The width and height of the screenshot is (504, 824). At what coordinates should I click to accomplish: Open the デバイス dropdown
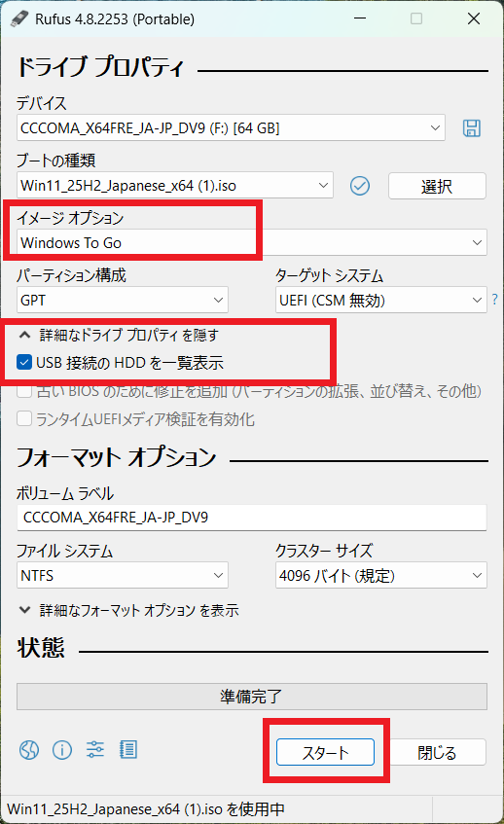[231, 127]
